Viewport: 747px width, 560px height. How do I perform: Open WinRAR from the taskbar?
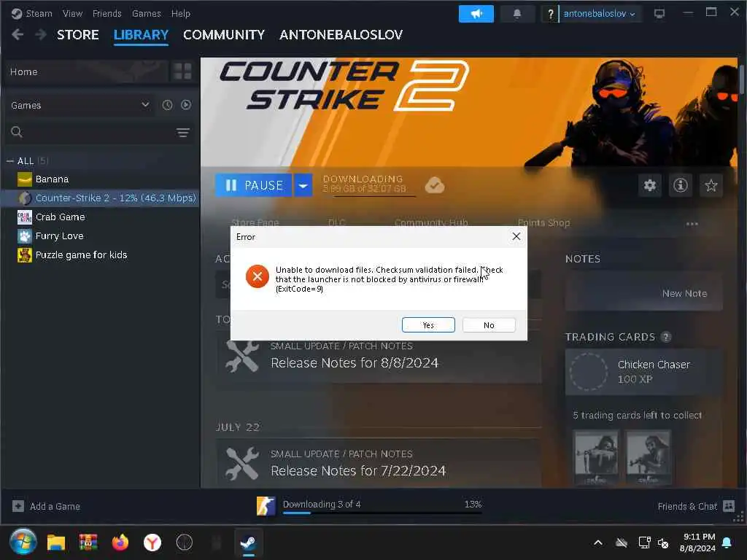pos(88,542)
